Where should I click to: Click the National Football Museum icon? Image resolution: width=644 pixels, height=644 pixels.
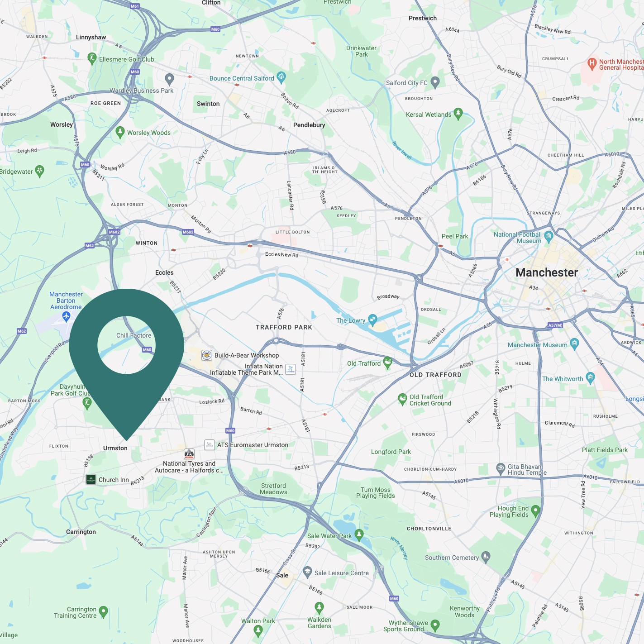(549, 236)
